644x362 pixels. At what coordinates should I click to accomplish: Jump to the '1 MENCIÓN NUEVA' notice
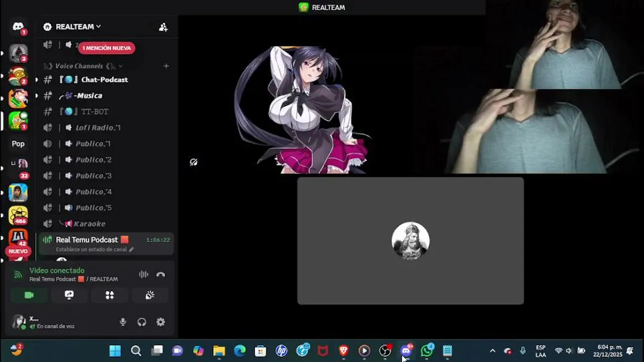(106, 48)
